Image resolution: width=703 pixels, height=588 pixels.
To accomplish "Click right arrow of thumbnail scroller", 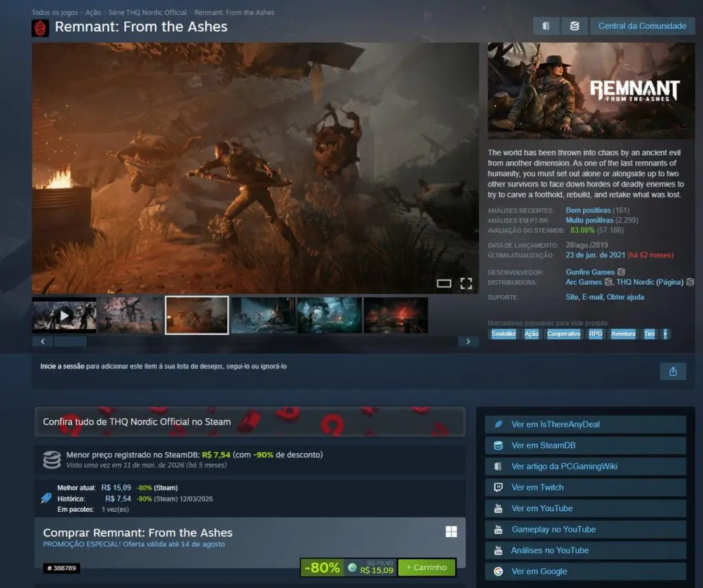I will point(468,342).
